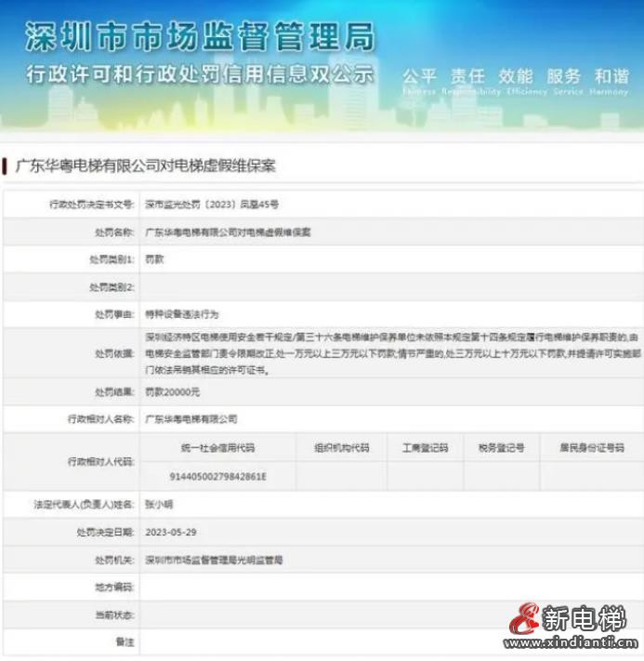The image size is (644, 661).
Task: Click the 行政相对人名称 row label
Action: coord(100,419)
